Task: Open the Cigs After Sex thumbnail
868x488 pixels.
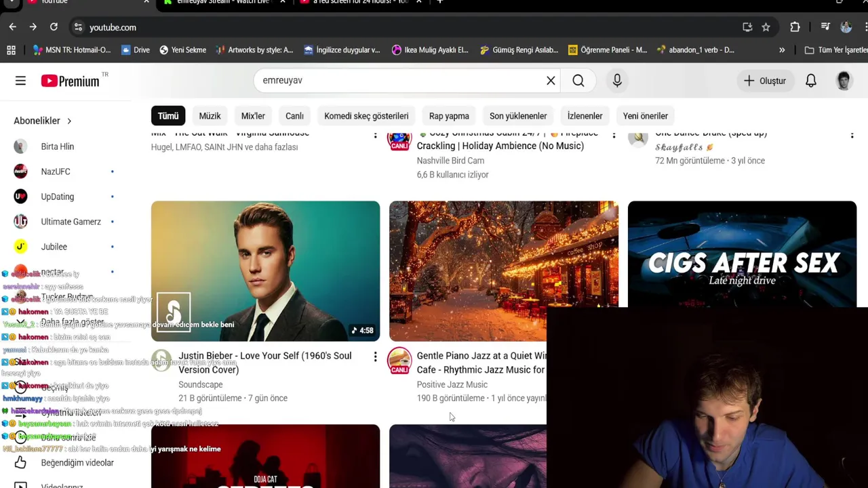Action: [742, 254]
